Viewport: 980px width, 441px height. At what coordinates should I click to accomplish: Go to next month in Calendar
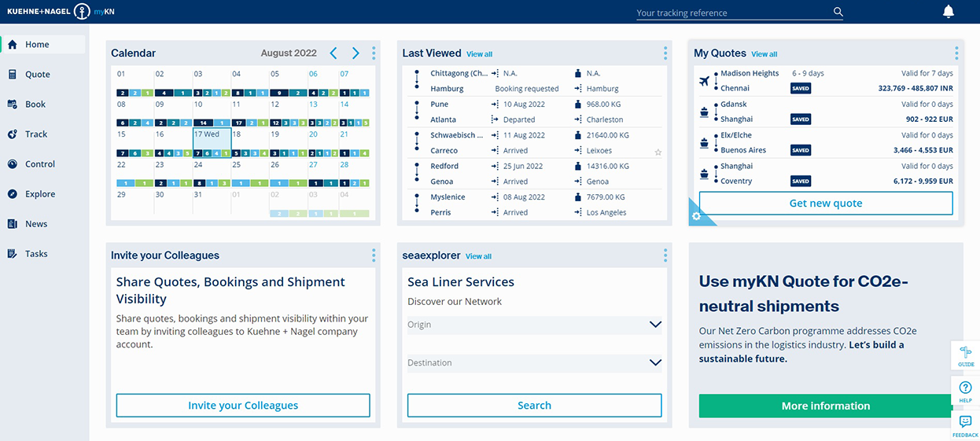356,53
